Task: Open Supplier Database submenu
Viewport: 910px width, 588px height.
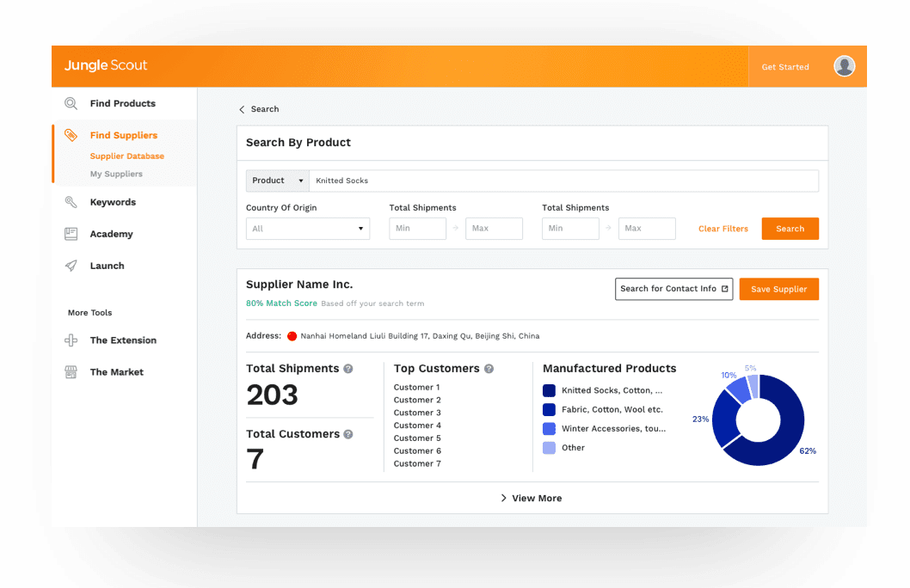Action: point(127,156)
